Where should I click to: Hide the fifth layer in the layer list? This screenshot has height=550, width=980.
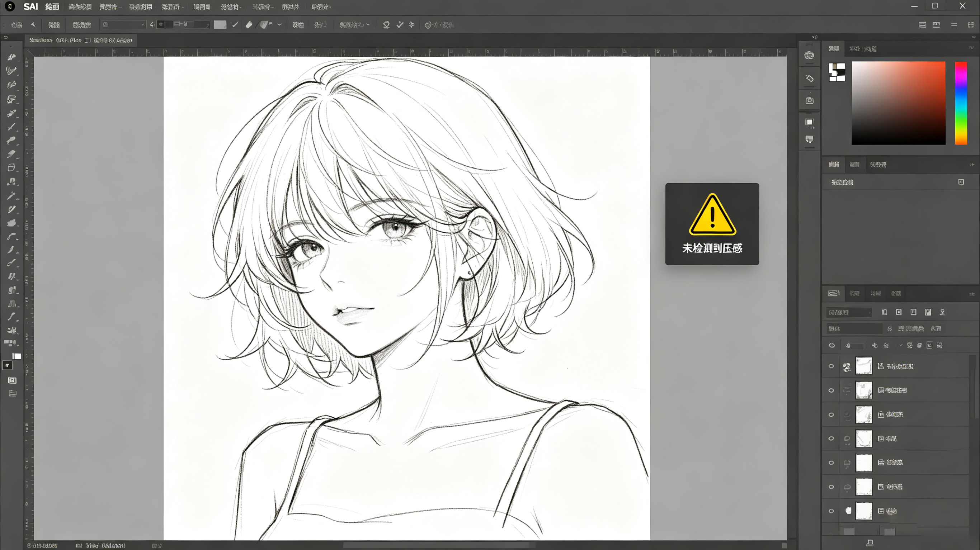831,463
